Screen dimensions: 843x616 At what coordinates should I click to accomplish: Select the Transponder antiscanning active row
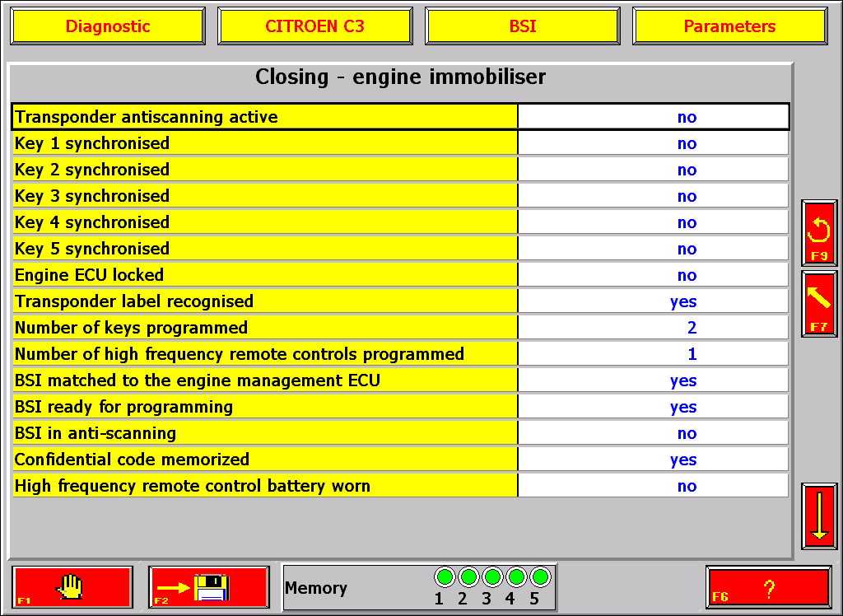pyautogui.click(x=401, y=117)
